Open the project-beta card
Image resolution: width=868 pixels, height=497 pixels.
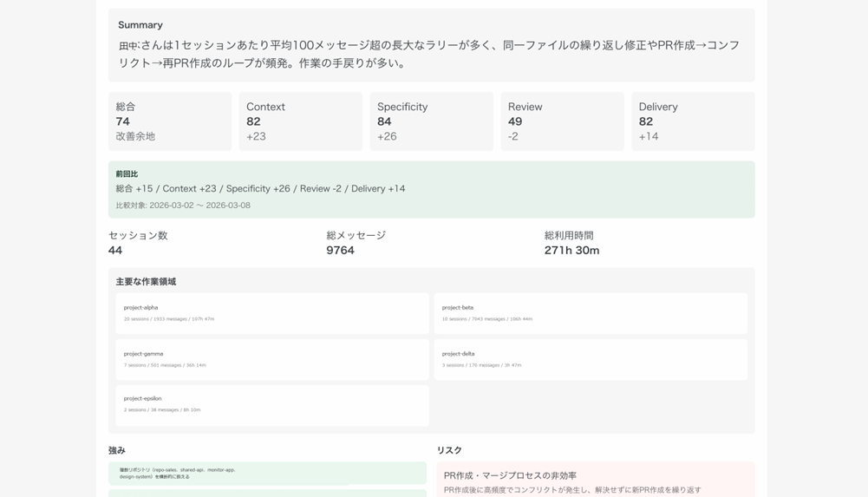[590, 313]
